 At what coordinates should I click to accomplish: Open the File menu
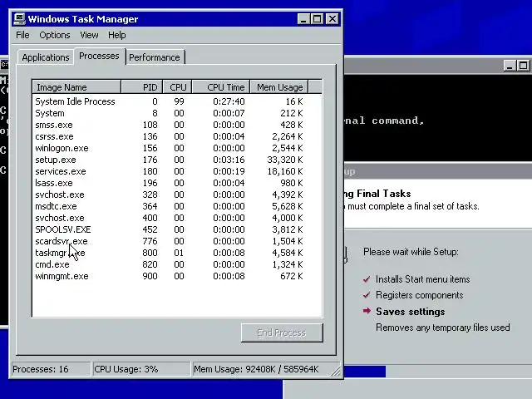(22, 35)
